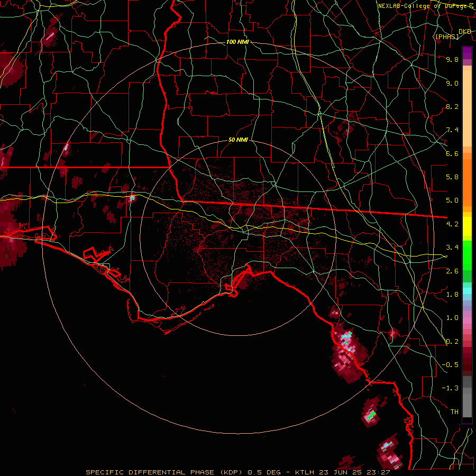The width and height of the screenshot is (476, 476).
Task: Pick the cyan band of the color bar
Action: point(467,291)
